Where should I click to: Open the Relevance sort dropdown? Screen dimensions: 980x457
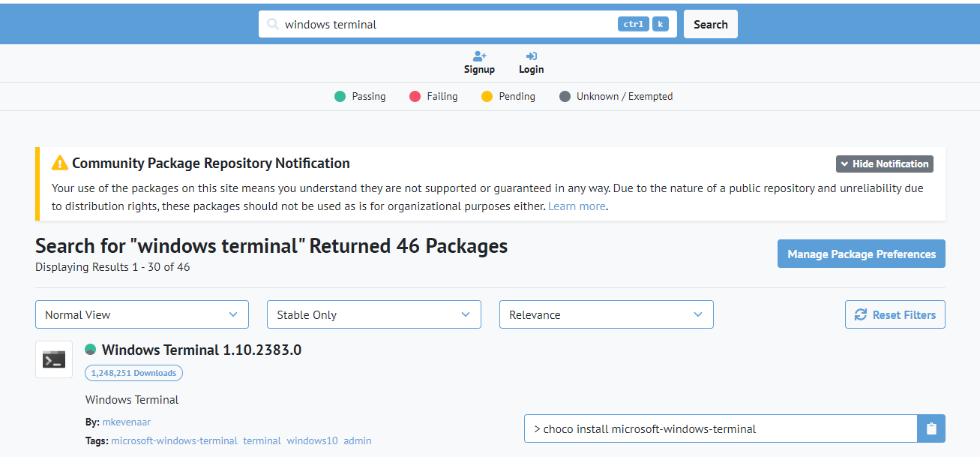[x=607, y=314]
